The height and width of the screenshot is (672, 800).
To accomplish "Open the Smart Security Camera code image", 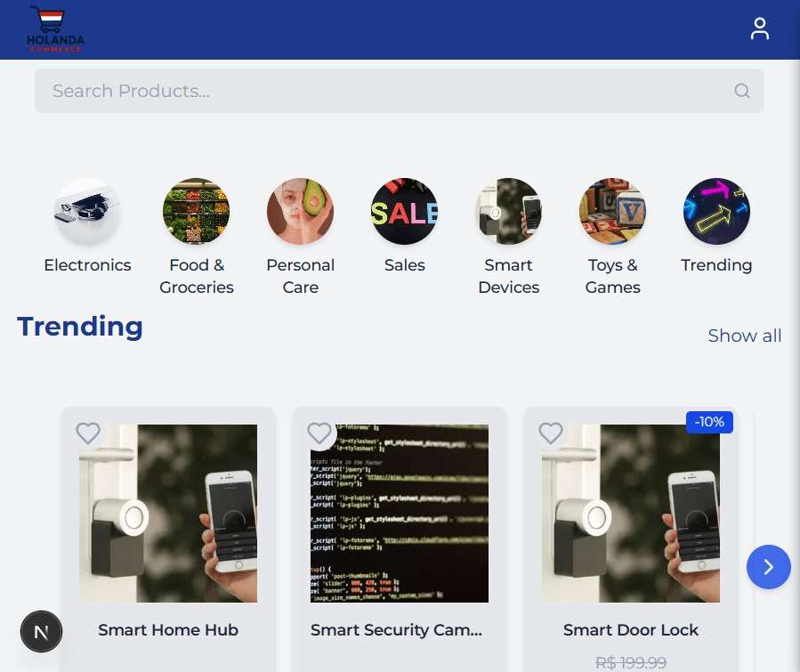I will (400, 514).
